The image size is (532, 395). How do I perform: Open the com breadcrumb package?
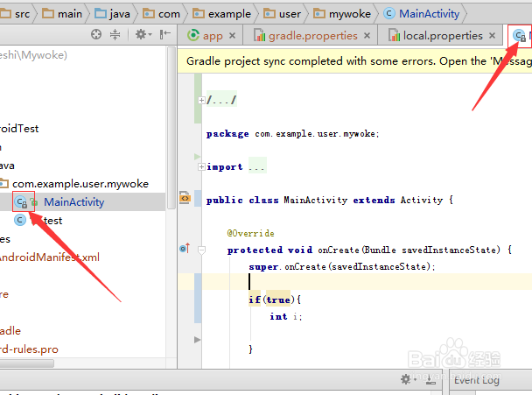coord(162,14)
